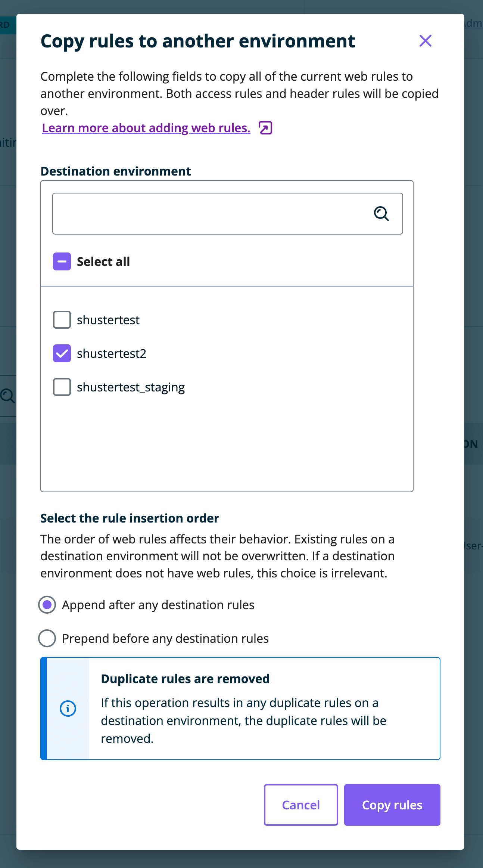The width and height of the screenshot is (483, 868).
Task: Select the shustertest2 label text
Action: tap(112, 353)
